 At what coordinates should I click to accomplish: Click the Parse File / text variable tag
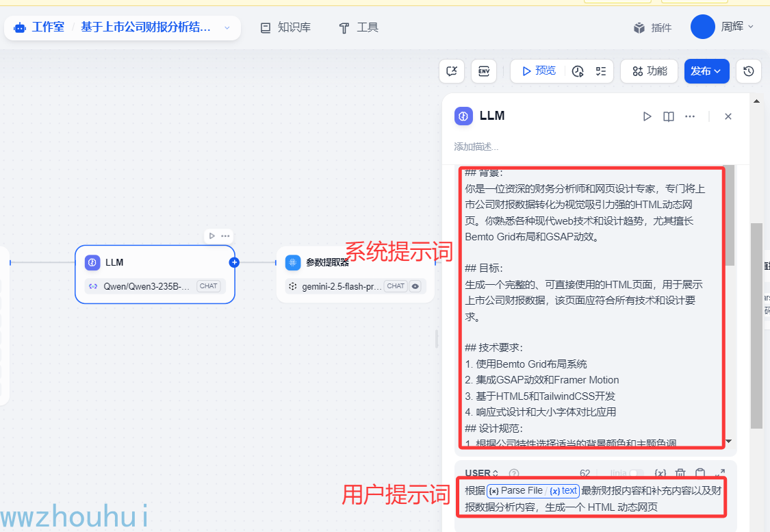(x=533, y=491)
